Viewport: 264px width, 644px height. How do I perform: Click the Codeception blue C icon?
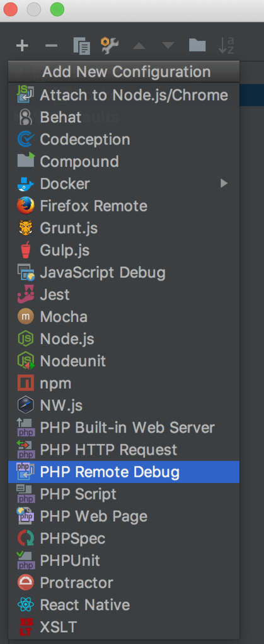[x=25, y=140]
